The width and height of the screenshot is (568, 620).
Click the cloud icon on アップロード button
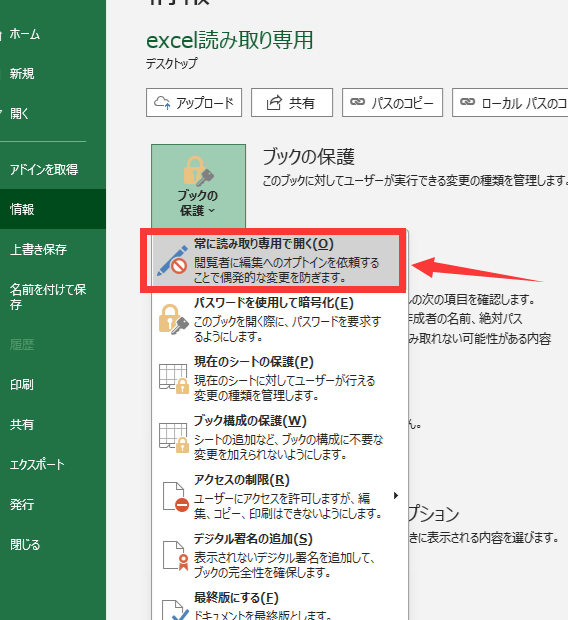[x=162, y=103]
